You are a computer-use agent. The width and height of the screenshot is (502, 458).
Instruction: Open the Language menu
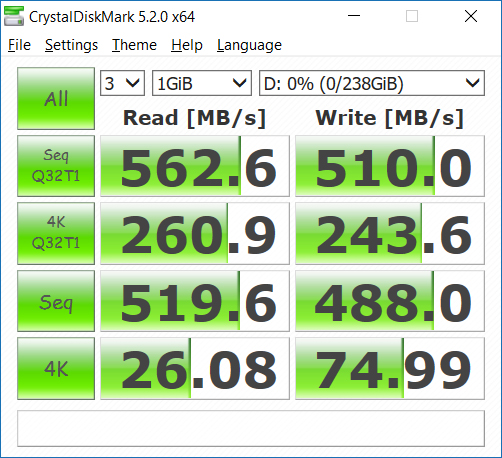tap(249, 45)
